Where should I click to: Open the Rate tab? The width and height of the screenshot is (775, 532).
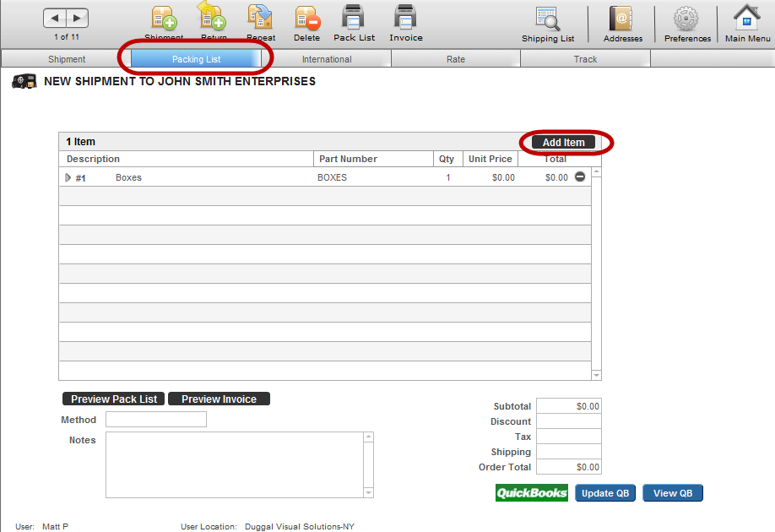tap(456, 59)
